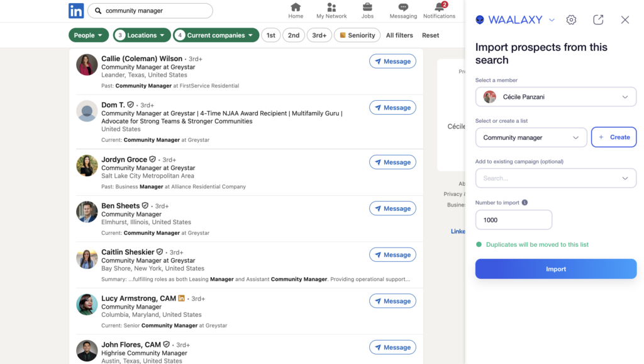The image size is (644, 364).
Task: Message Jordyn Groce
Action: 392,162
